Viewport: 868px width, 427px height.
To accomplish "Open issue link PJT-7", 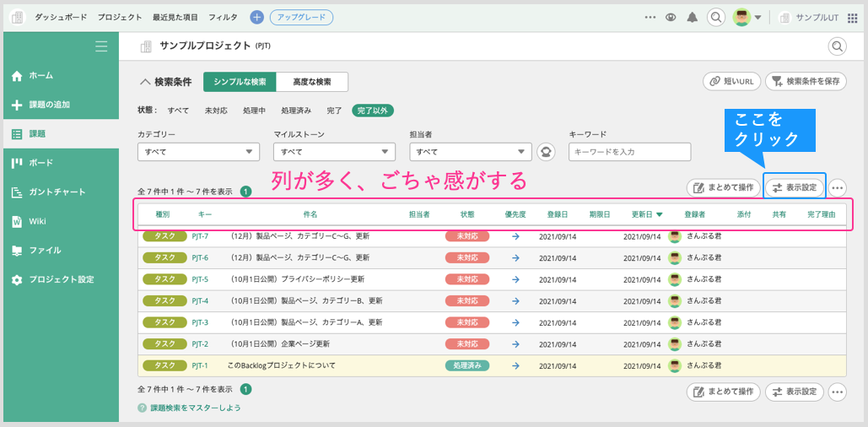I will 200,236.
